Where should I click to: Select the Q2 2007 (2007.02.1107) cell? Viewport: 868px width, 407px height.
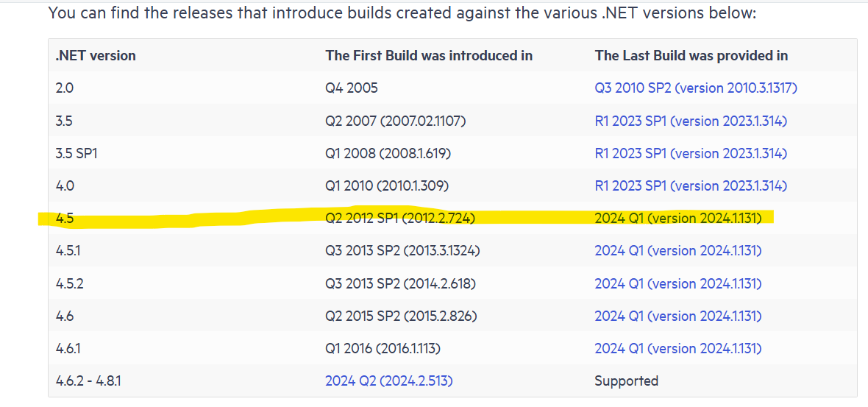tap(396, 121)
